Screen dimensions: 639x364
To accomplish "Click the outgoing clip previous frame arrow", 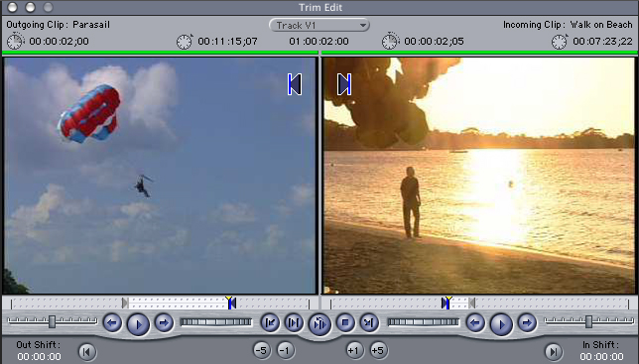I will click(x=112, y=323).
